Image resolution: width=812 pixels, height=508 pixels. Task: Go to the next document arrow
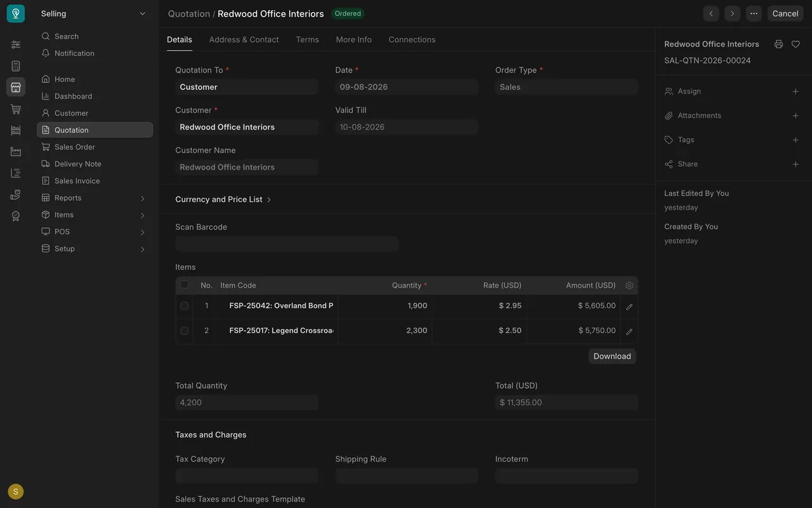[x=732, y=13]
